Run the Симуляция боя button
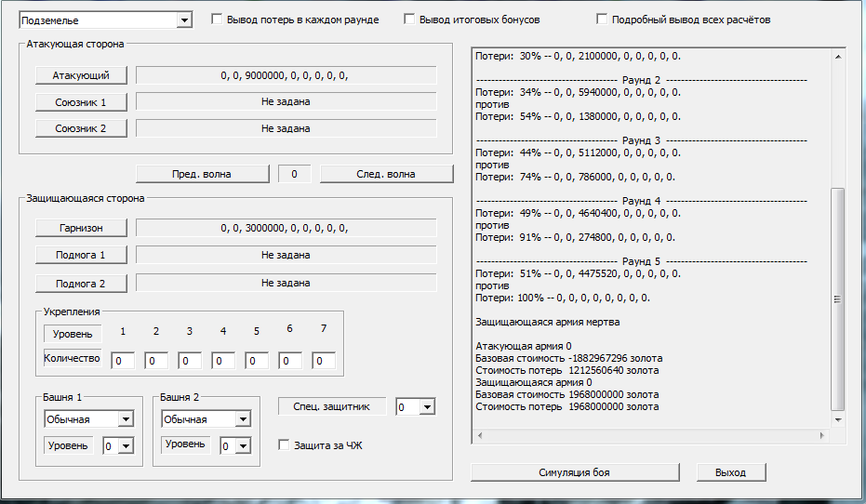This screenshot has height=504, width=866. (x=574, y=472)
